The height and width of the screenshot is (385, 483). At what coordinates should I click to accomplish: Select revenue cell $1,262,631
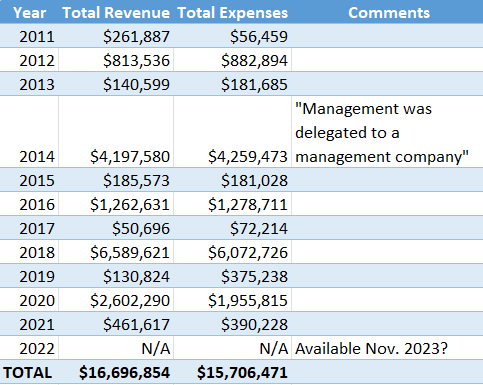tap(116, 204)
